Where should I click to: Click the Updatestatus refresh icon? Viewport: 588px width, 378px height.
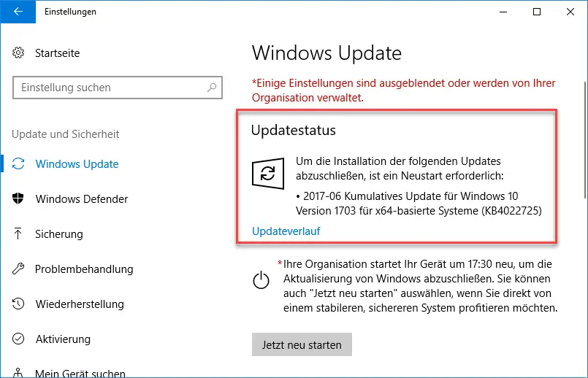(x=268, y=174)
